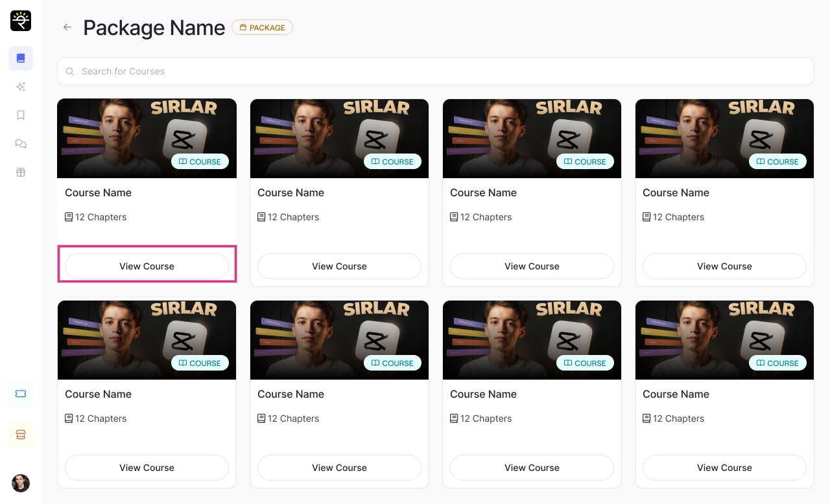Open second bottom-row course thumbnail image
Screen dimensions: 830x504
pos(339,339)
